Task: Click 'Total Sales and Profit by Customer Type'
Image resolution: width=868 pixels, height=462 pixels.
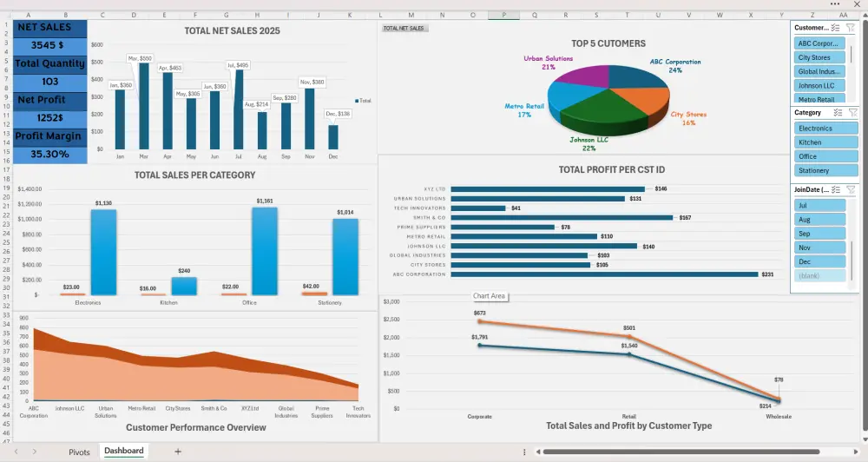Action: [x=628, y=426]
